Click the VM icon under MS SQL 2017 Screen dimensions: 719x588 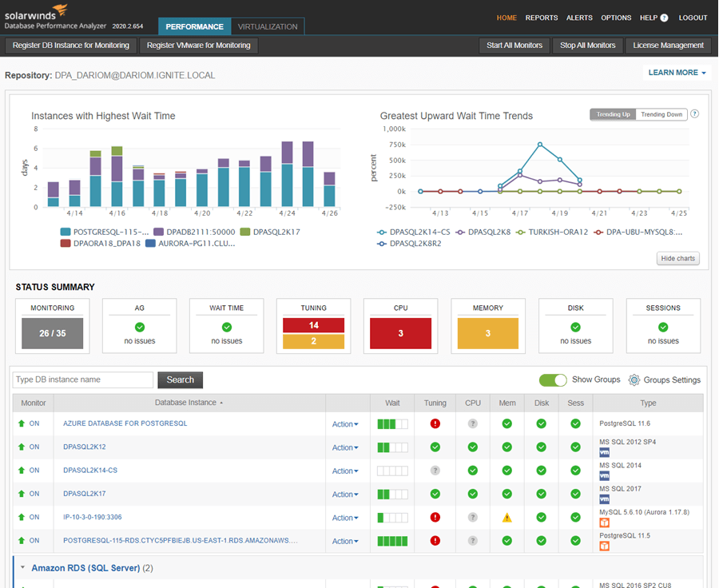pyautogui.click(x=605, y=499)
